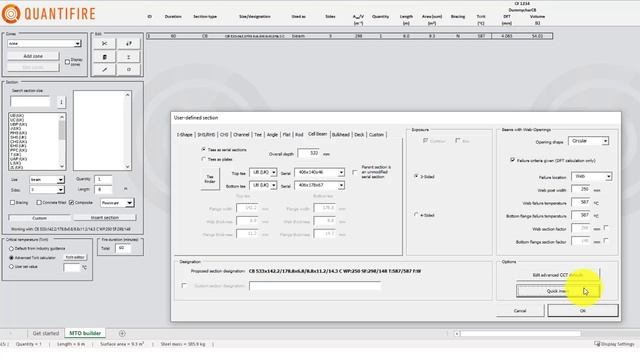
Task: Open Display Settings in status bar
Action: point(615,344)
